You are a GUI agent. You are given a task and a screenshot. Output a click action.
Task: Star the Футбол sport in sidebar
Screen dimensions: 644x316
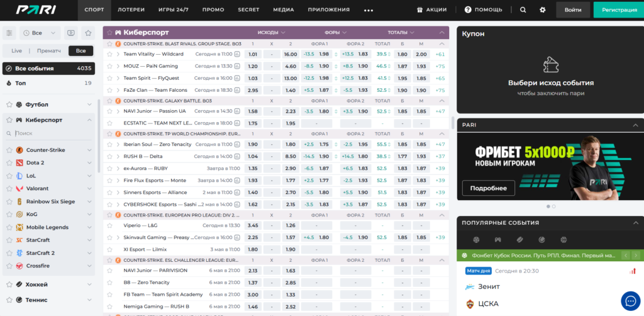tap(9, 104)
